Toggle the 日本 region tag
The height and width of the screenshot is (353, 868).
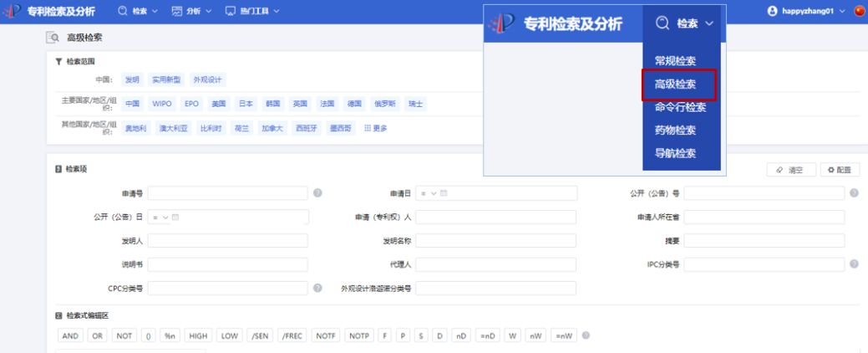[246, 104]
